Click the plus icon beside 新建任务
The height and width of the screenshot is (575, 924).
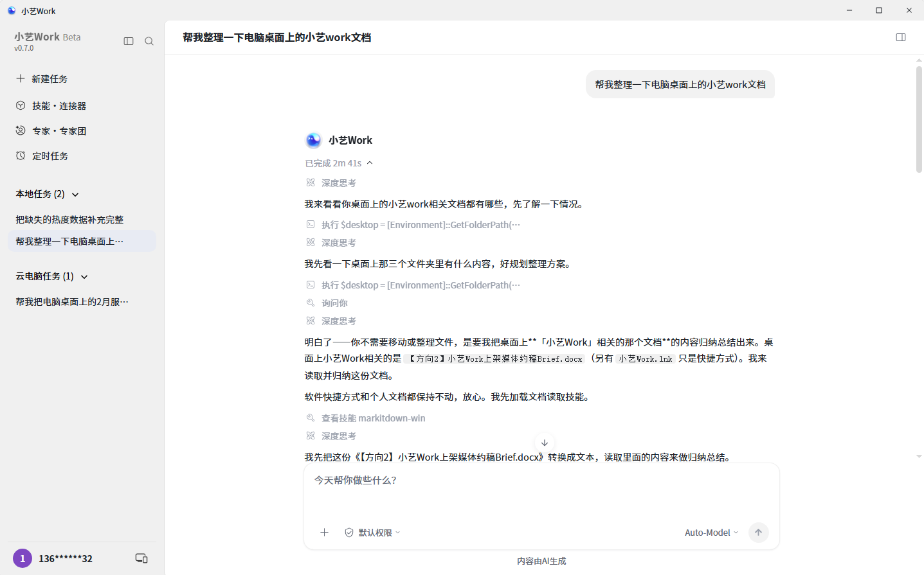[21, 78]
